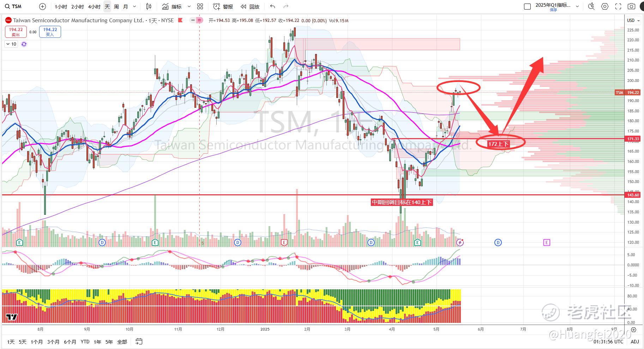This screenshot has width=644, height=349.
Task: Set range to 6个月
Action: [70, 342]
